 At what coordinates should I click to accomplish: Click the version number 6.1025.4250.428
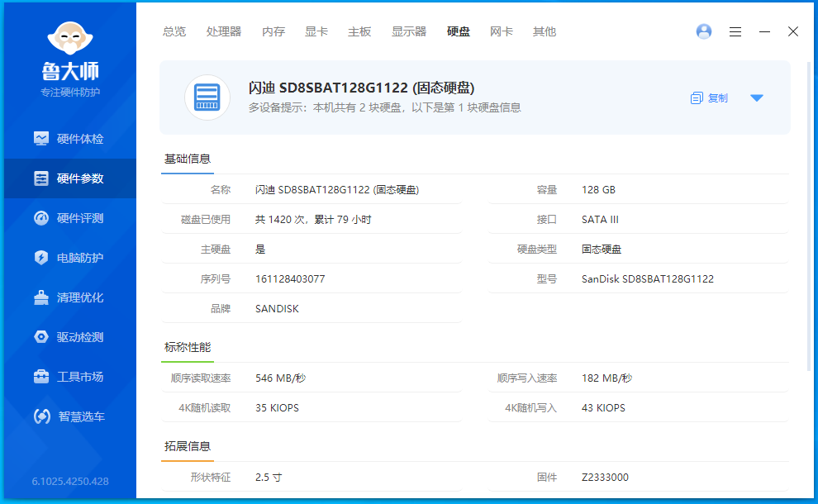coord(70,482)
